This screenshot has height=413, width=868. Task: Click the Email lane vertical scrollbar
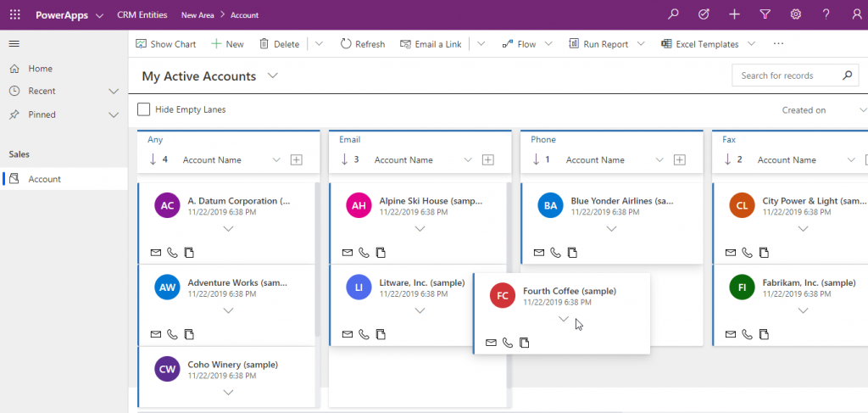pyautogui.click(x=509, y=285)
